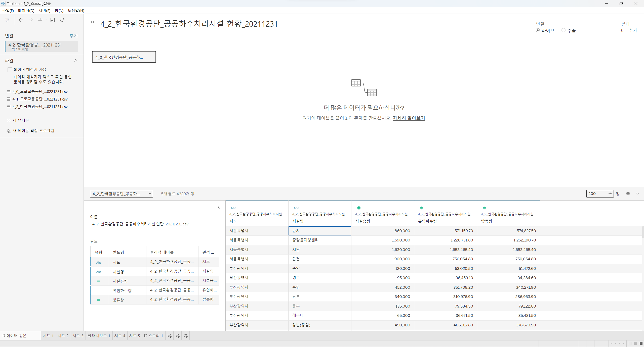Collapse the metadata pane with the chevron

219,207
